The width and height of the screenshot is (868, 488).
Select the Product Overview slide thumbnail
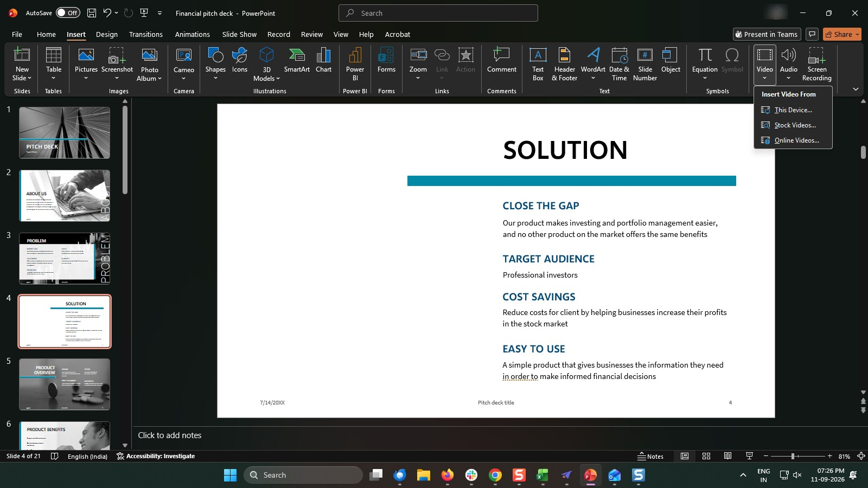click(65, 384)
